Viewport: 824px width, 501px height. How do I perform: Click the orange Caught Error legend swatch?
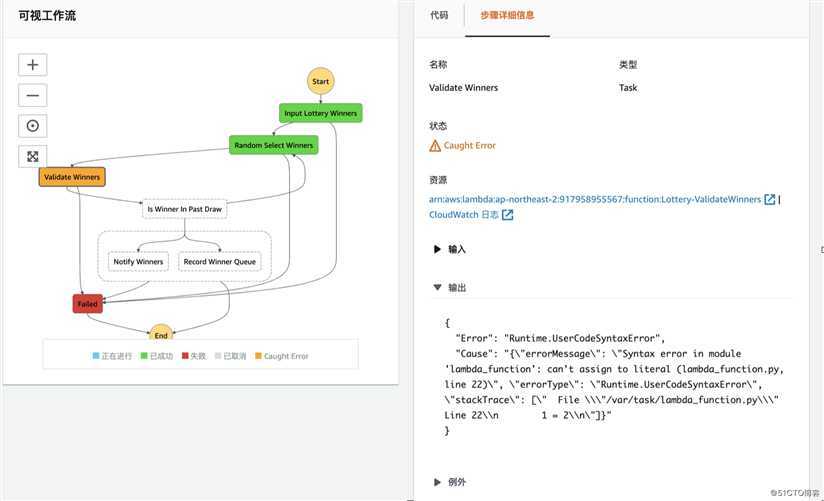pos(258,356)
